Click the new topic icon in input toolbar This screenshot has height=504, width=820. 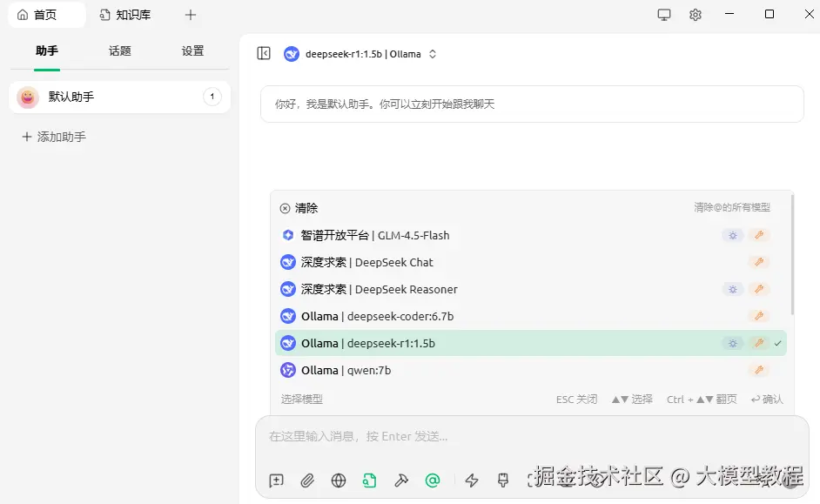276,480
